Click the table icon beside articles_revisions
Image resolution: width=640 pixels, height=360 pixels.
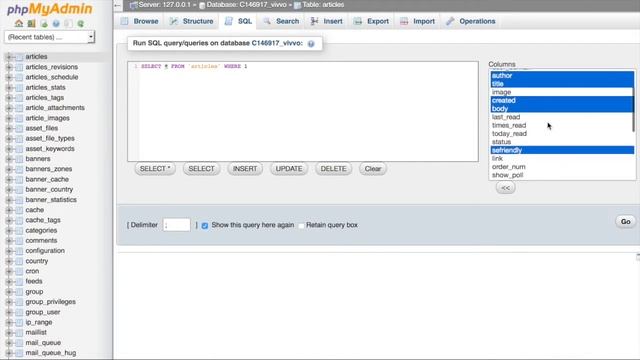pyautogui.click(x=19, y=67)
